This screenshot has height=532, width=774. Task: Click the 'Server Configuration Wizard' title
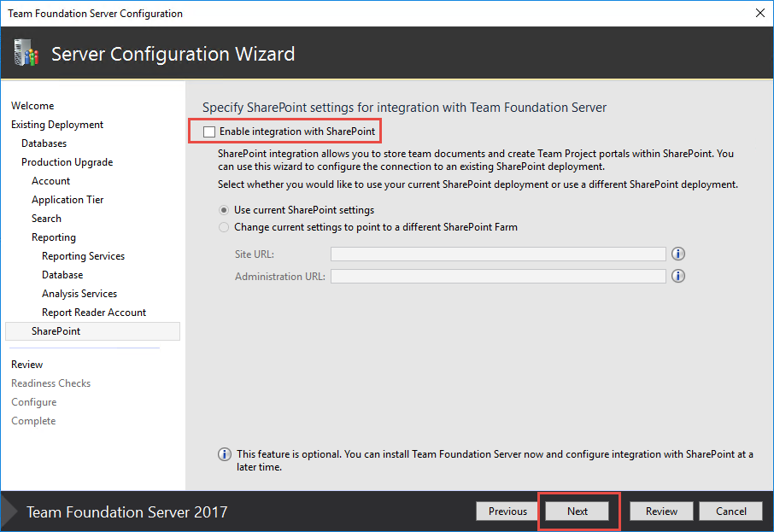tap(173, 54)
